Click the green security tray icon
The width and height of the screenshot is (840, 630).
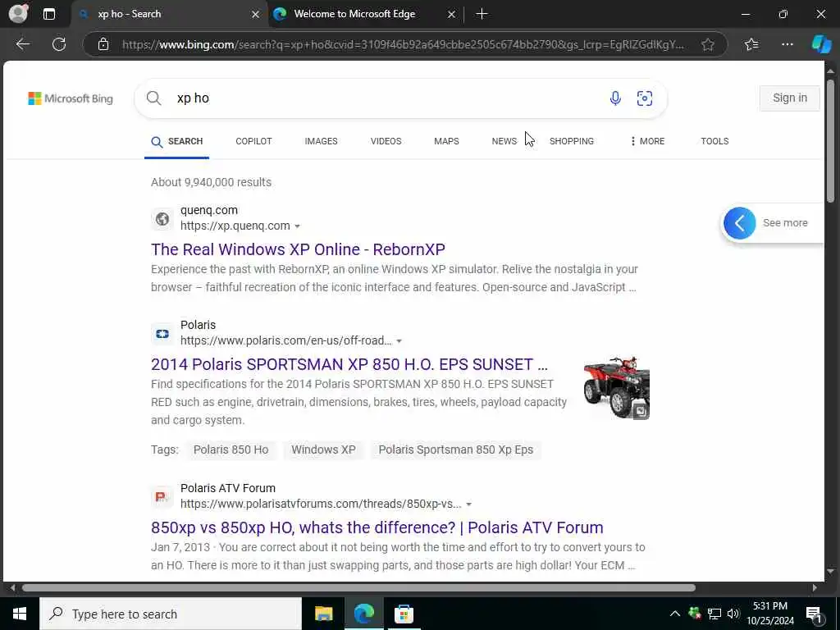(695, 614)
